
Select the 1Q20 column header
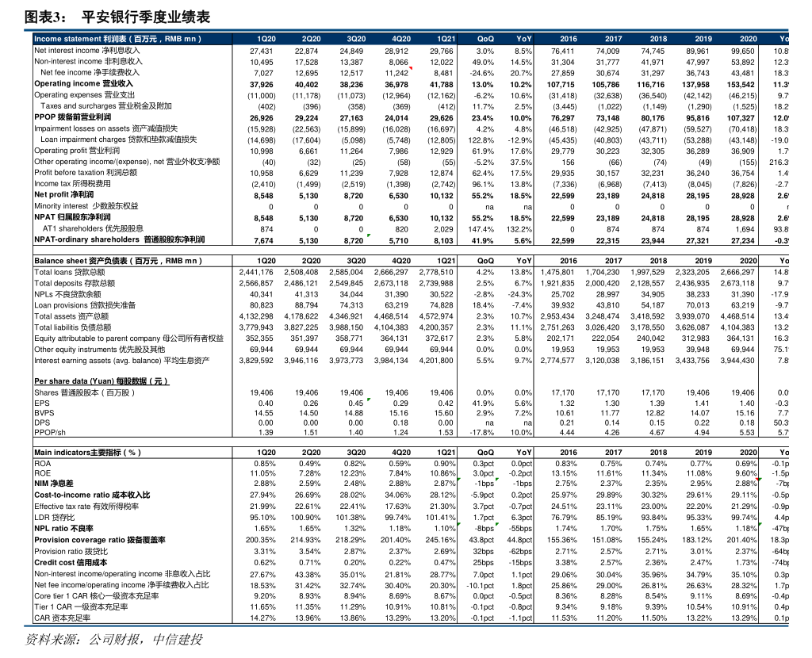266,39
